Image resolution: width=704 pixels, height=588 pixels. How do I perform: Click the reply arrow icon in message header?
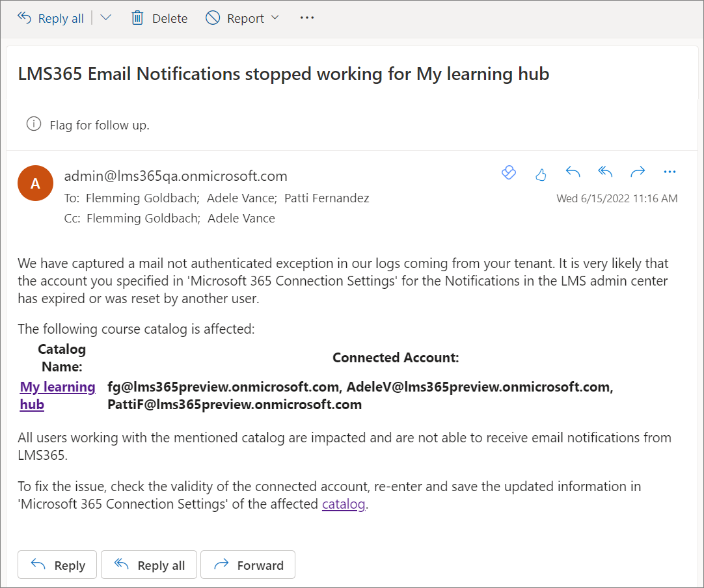click(573, 172)
